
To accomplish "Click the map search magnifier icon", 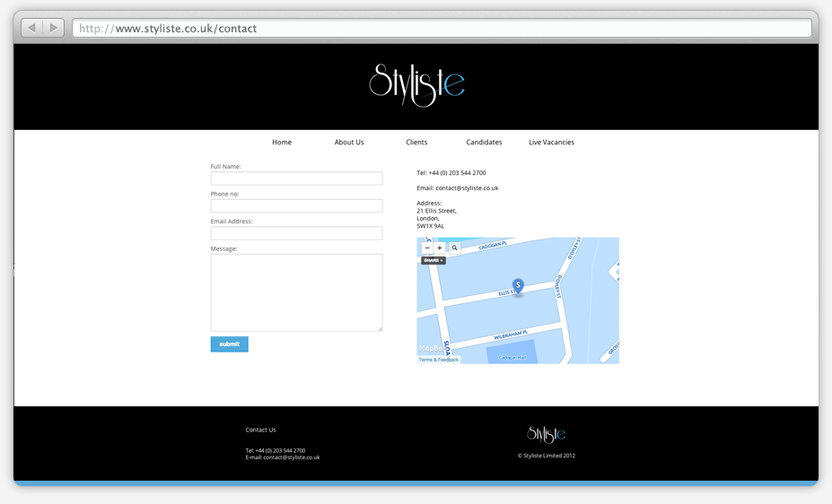I will click(x=455, y=248).
